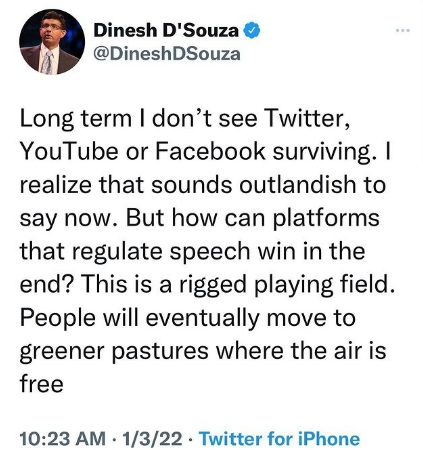Viewport: 423px width, 450px height.
Task: Click the word platforms in the tweet
Action: pyautogui.click(x=326, y=219)
